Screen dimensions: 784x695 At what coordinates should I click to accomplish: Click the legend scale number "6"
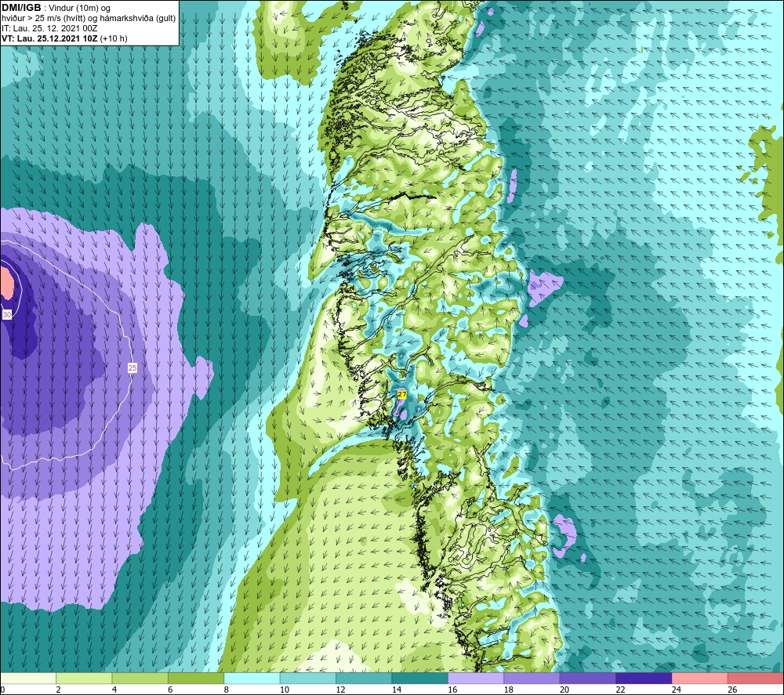click(170, 690)
